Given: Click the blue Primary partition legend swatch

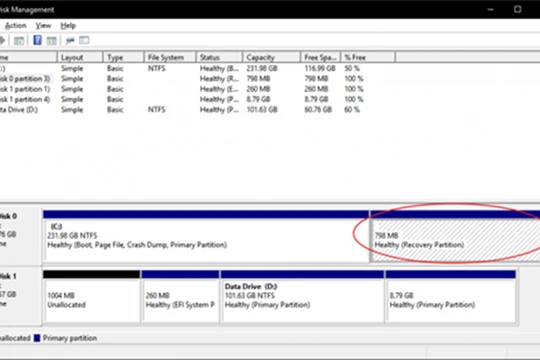Looking at the screenshot, I should (x=37, y=338).
